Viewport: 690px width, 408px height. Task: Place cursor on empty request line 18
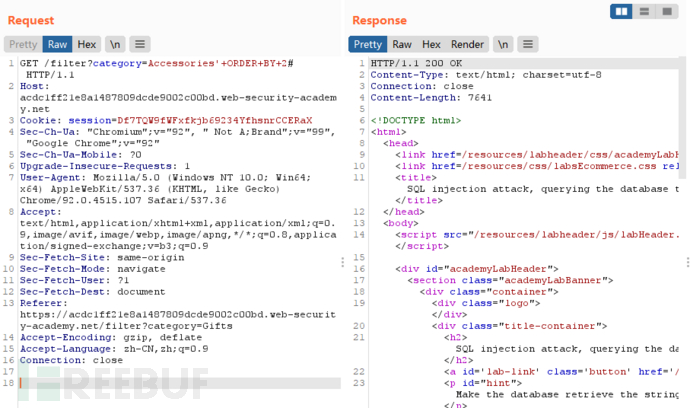point(180,383)
